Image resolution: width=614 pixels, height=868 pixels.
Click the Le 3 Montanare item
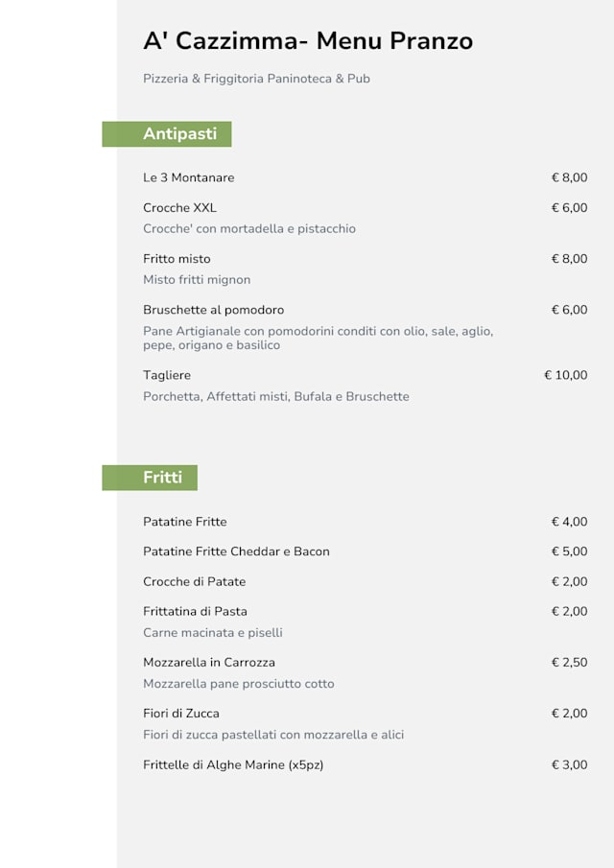(x=189, y=177)
